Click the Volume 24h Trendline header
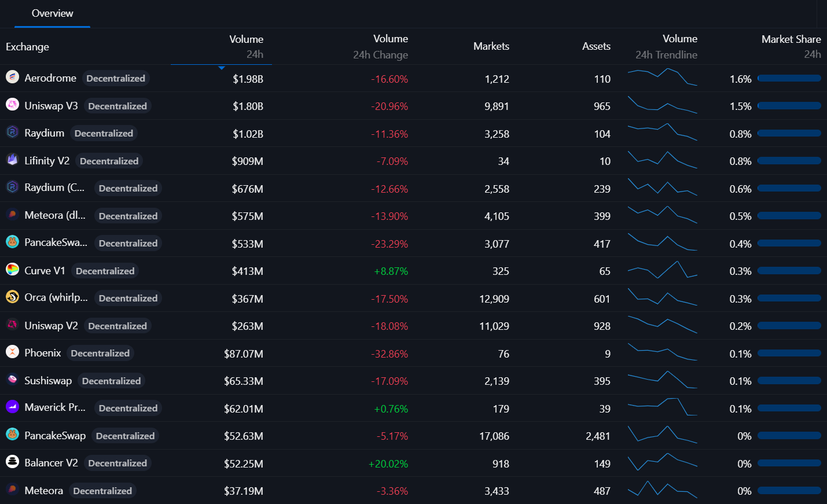This screenshot has width=827, height=504. [666, 47]
